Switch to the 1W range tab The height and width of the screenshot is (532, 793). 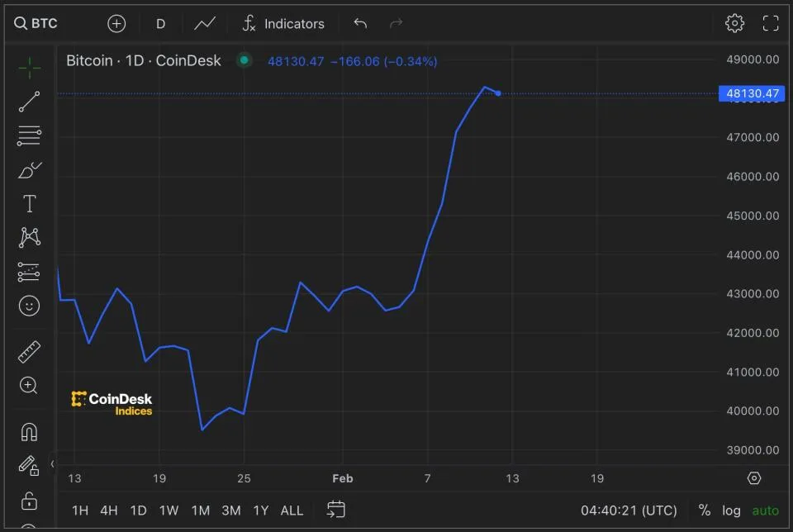click(169, 511)
